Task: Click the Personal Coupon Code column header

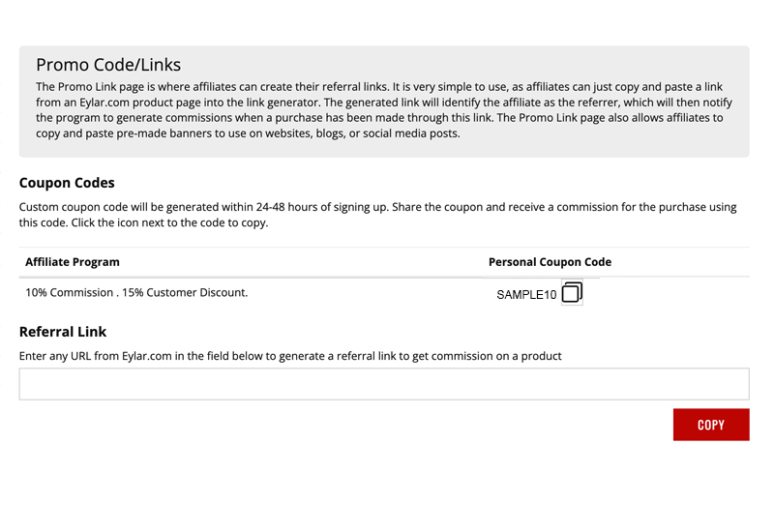Action: 550,262
